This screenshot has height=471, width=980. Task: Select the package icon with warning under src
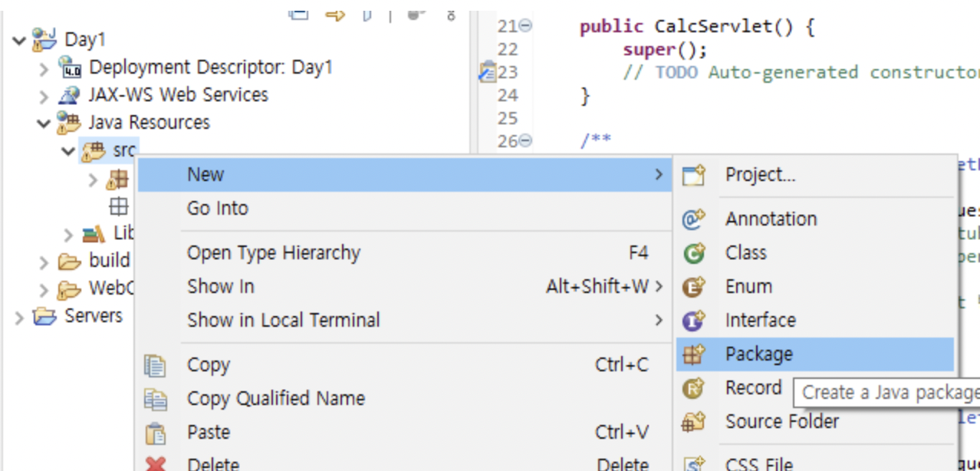tap(117, 179)
